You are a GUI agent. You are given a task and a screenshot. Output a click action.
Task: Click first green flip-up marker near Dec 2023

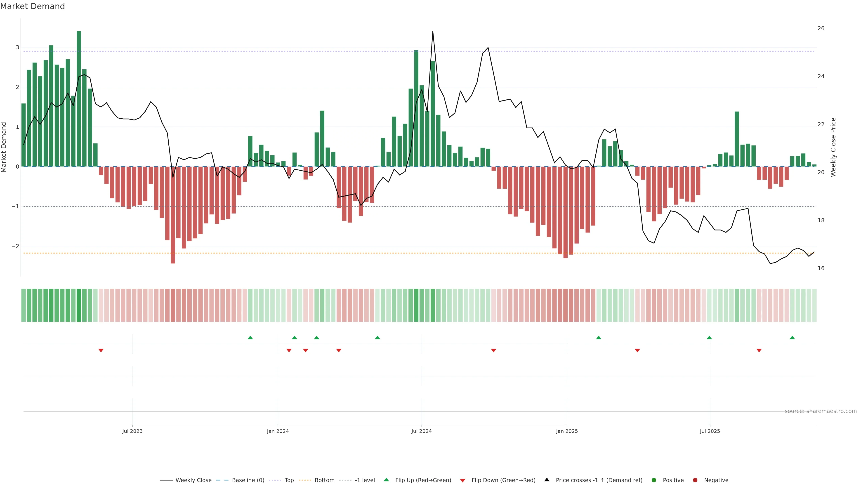(250, 338)
